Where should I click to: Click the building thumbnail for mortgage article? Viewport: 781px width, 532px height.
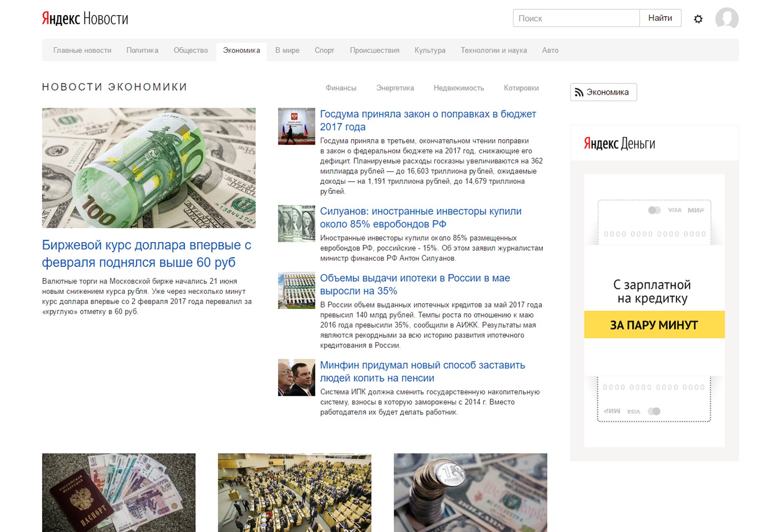tap(297, 290)
